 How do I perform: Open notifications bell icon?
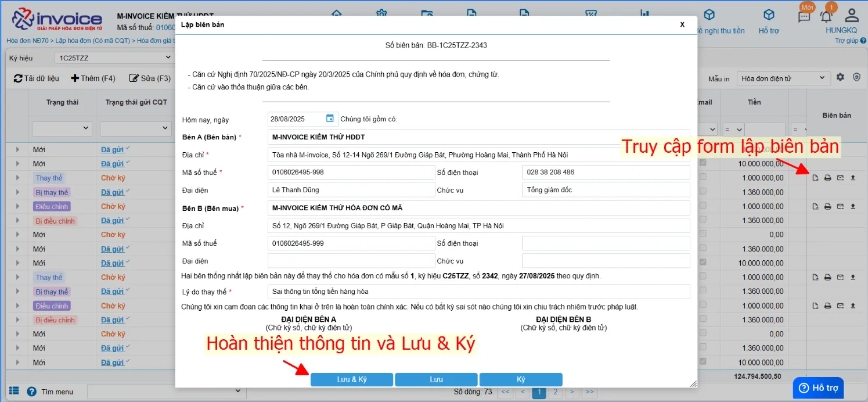pyautogui.click(x=826, y=16)
